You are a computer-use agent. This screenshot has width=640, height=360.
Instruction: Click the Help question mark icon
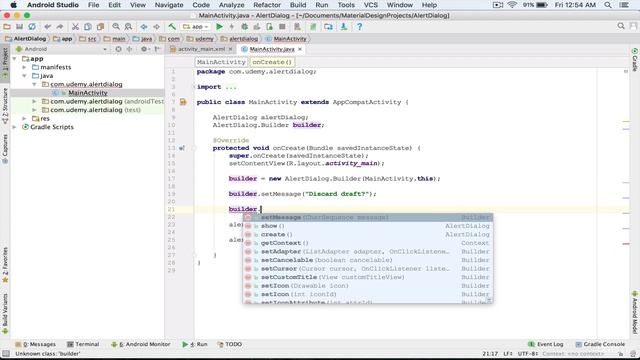[359, 27]
